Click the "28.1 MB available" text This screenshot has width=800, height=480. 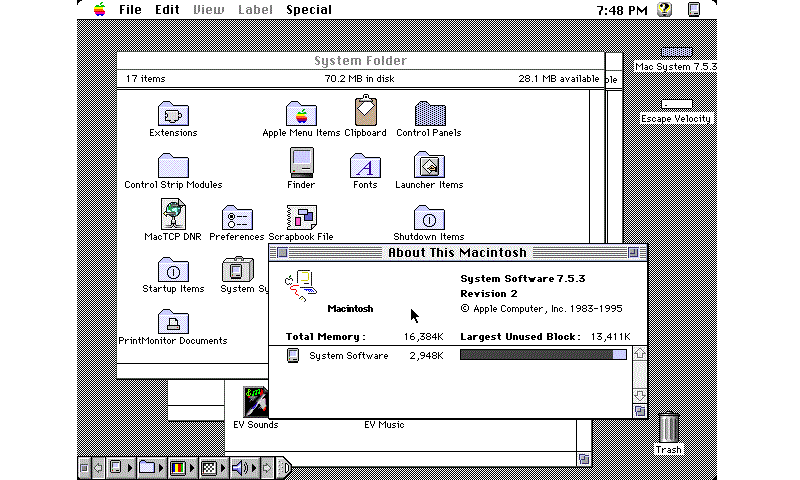pyautogui.click(x=559, y=79)
